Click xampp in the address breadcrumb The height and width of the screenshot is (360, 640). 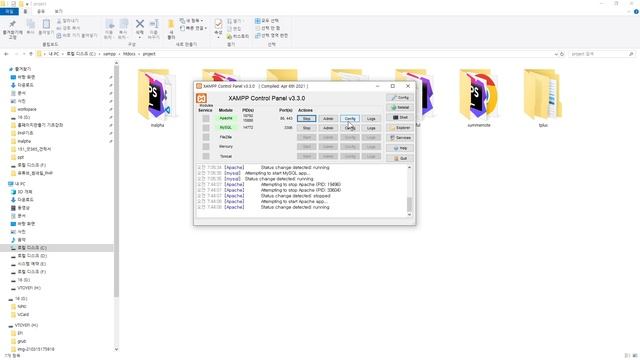pos(109,54)
